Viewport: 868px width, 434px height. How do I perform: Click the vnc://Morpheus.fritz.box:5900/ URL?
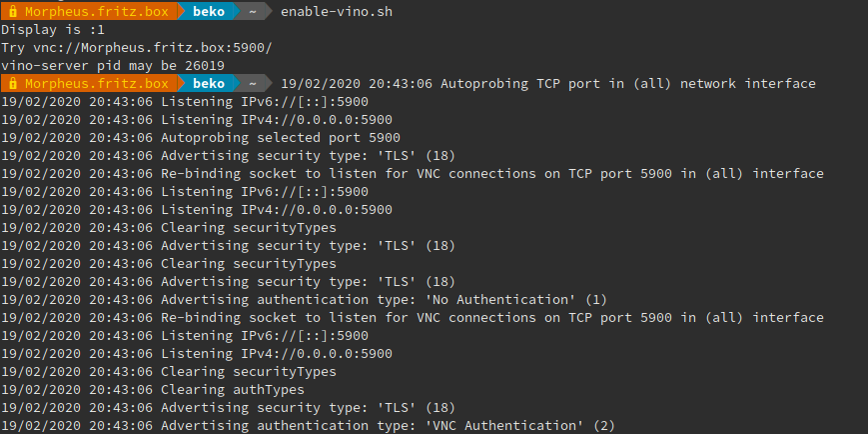coord(152,48)
